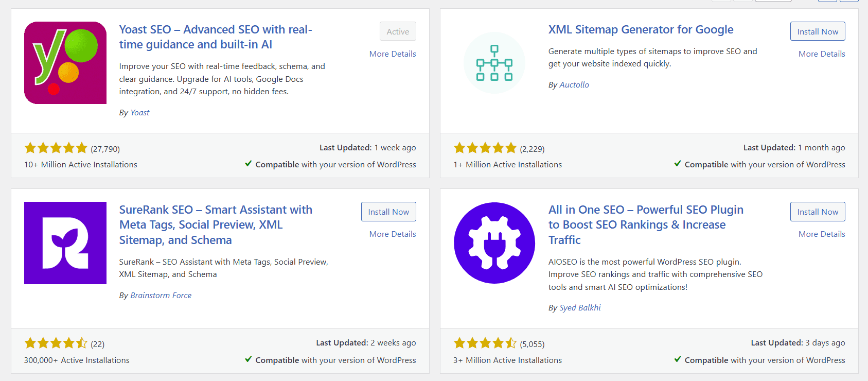Click the AIOSEO description paragraph
This screenshot has height=381, width=868.
(x=656, y=274)
